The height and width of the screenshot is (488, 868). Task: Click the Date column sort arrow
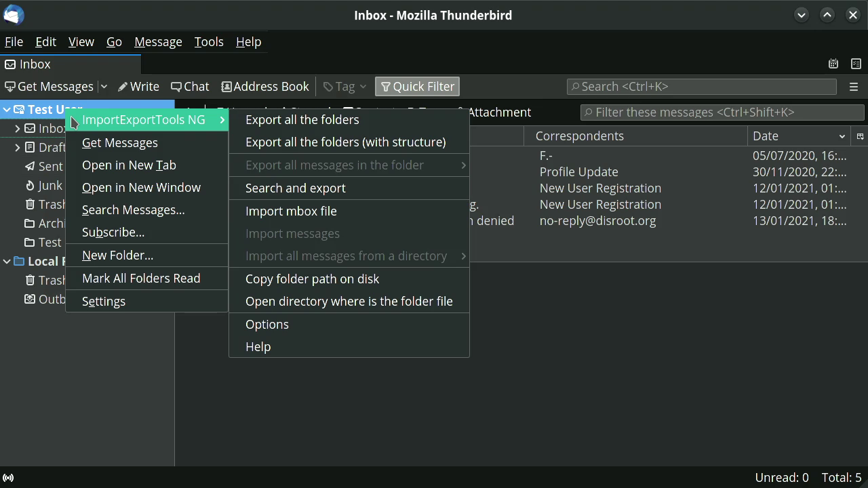842,136
